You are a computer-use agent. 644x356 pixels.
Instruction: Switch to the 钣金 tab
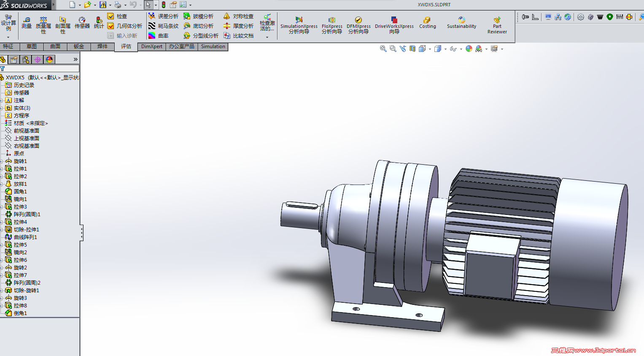pos(79,46)
